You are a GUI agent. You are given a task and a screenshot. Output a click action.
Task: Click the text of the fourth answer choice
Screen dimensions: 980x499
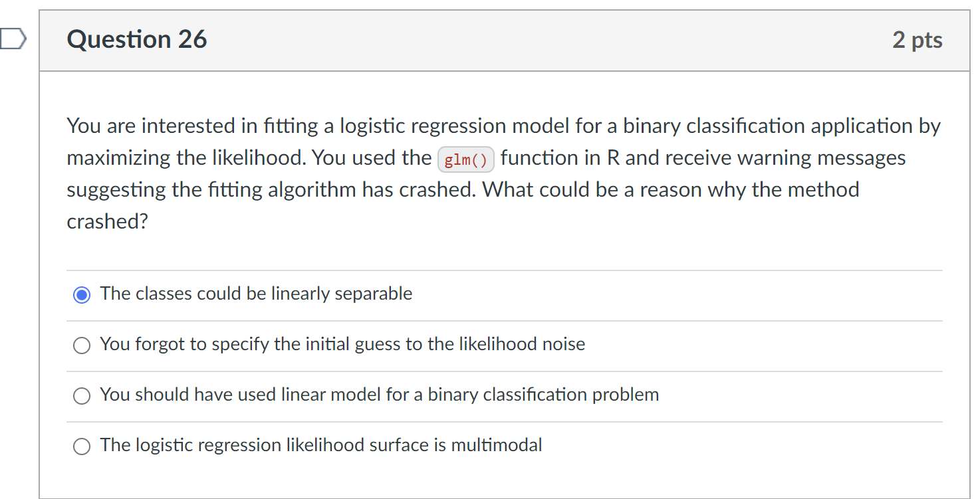[x=320, y=445]
